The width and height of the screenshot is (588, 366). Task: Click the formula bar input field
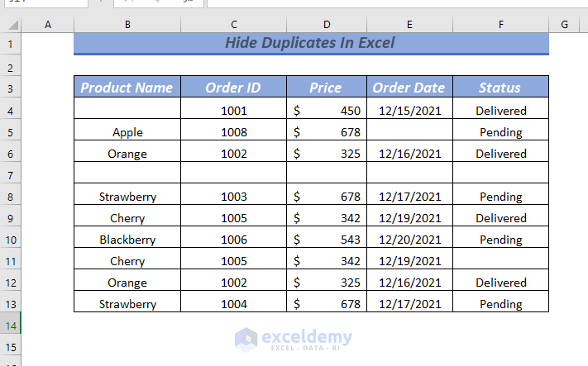[397, 3]
